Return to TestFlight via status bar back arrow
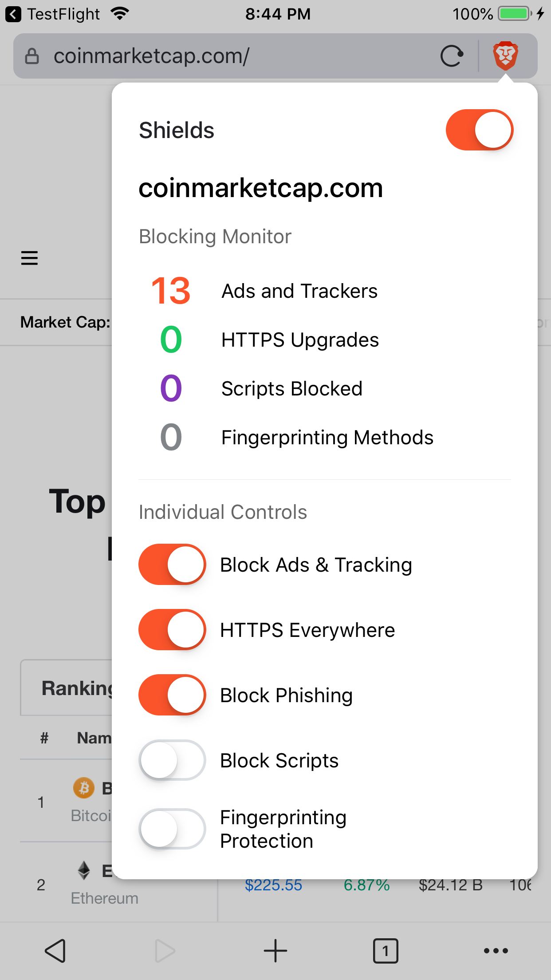This screenshot has height=980, width=551. pos(13,14)
